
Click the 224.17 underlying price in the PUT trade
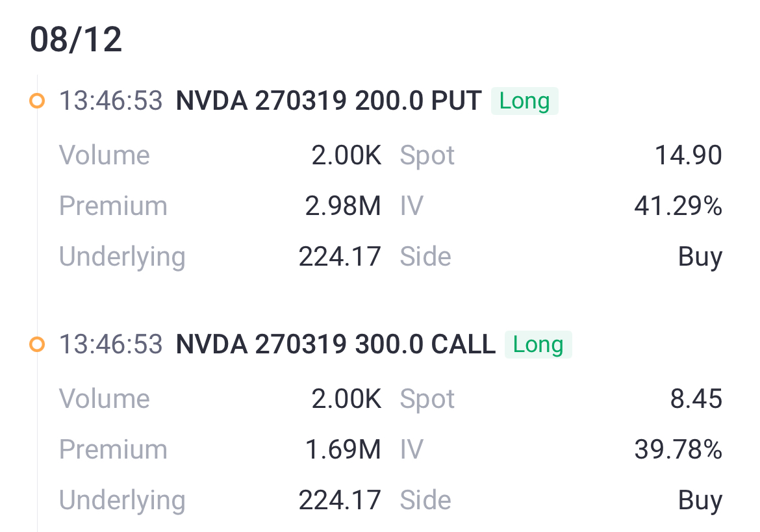tap(340, 257)
